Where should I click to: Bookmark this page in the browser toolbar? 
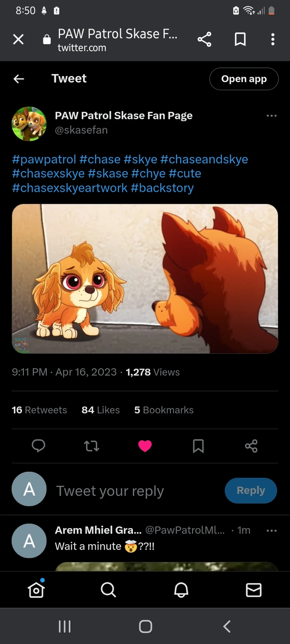(x=240, y=39)
